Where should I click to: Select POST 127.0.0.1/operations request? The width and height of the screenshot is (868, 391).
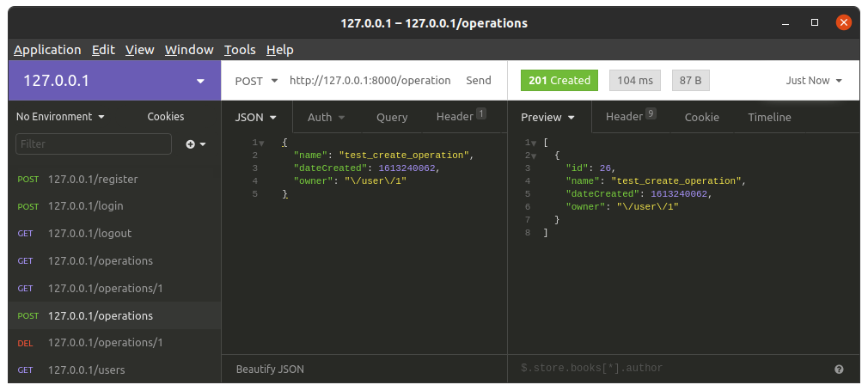pos(114,315)
